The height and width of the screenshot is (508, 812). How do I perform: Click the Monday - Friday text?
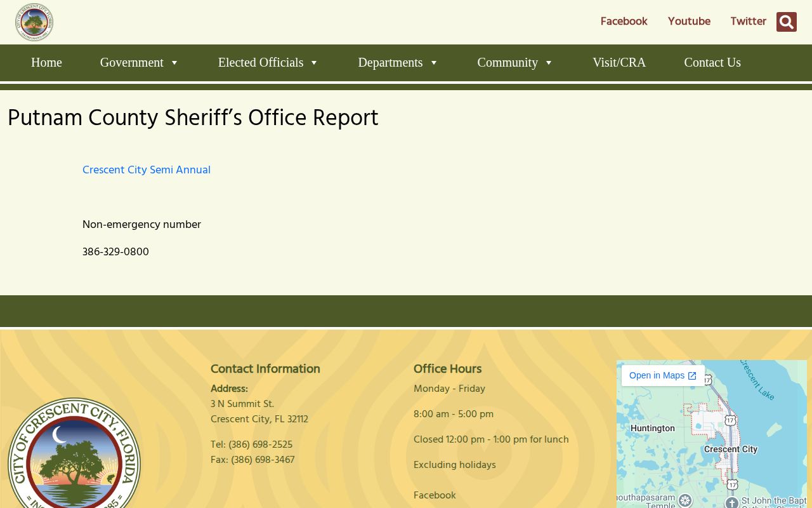click(x=449, y=389)
